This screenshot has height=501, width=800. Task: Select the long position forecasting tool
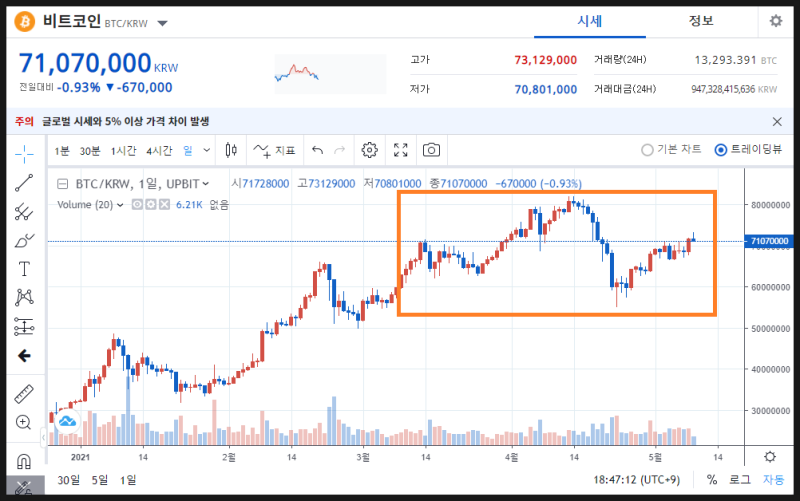point(24,327)
